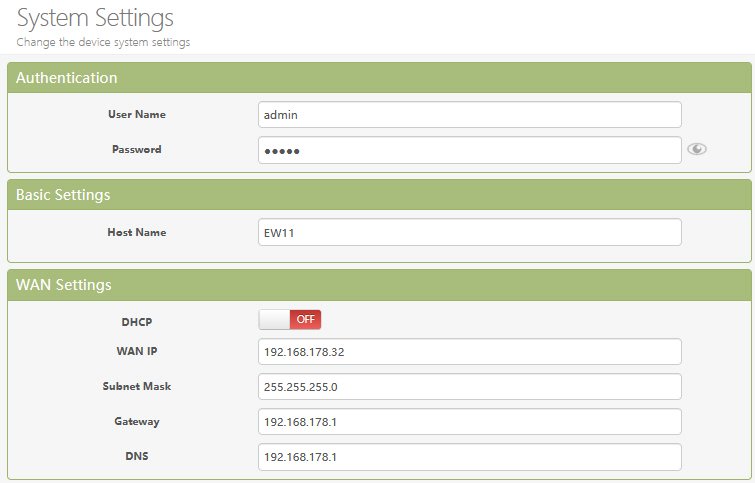
Task: Select the Host Name field containing EW11
Action: coord(469,232)
